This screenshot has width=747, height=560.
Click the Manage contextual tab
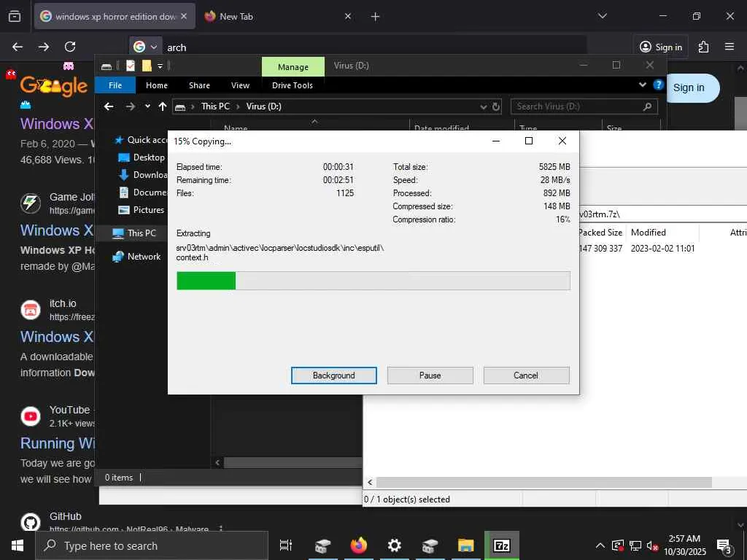[293, 67]
